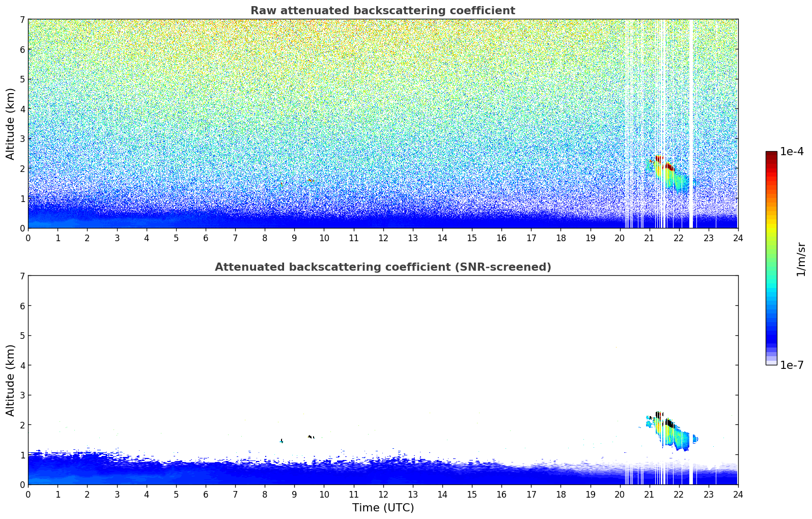
Task: Click the altitude '7' tick label of the raw plot
Action: pos(22,20)
